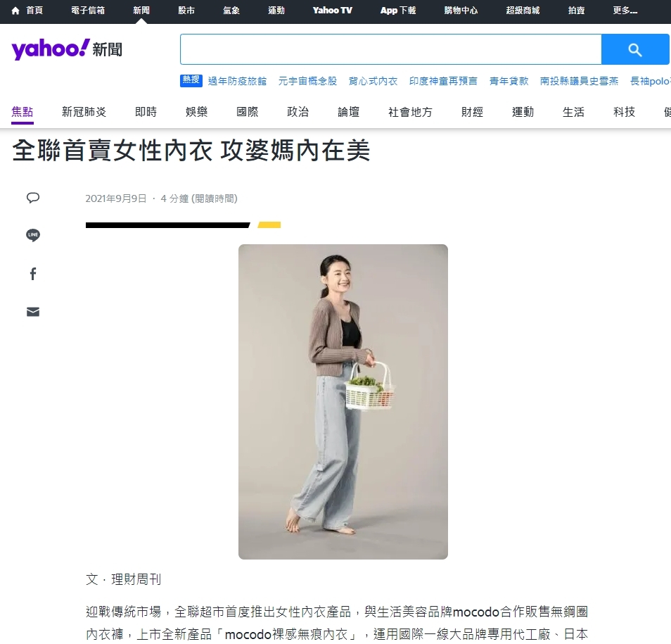This screenshot has width=671, height=644.
Task: Click the search magnifier icon
Action: 635,49
